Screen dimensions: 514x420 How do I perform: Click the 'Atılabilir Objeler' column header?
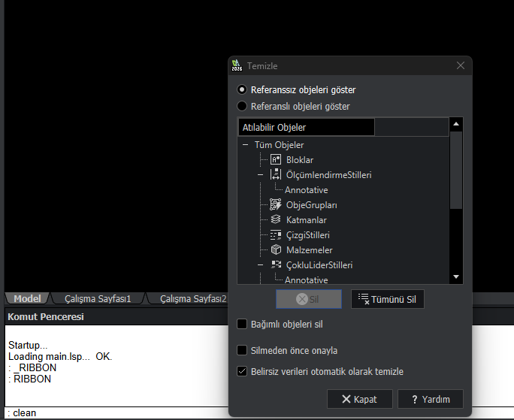click(x=307, y=127)
